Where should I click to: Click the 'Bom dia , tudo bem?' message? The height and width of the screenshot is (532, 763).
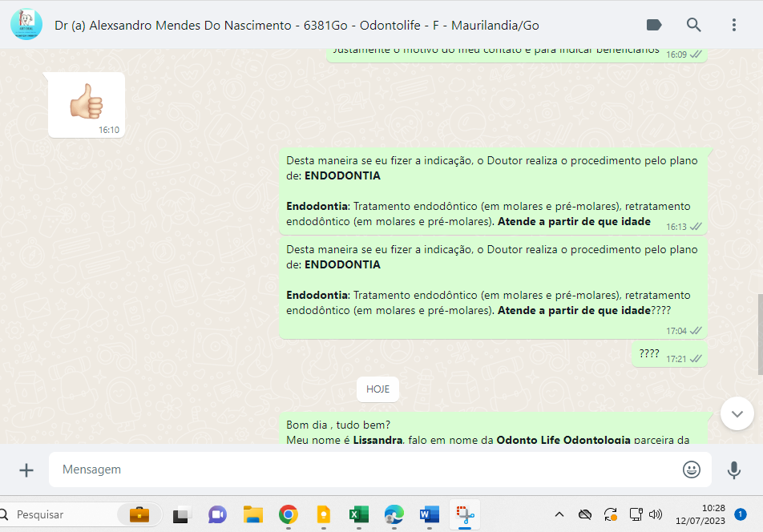493,429
